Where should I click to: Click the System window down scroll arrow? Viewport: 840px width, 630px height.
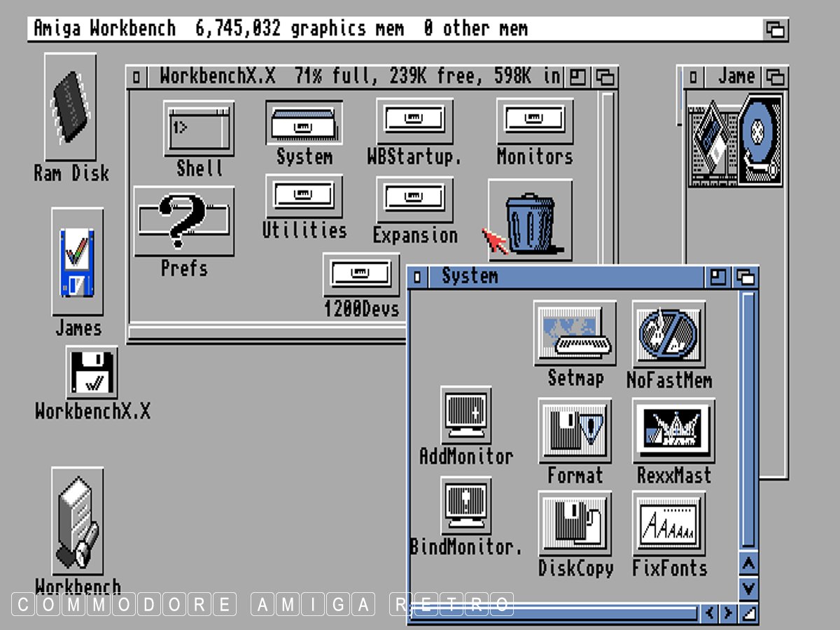pyautogui.click(x=748, y=588)
